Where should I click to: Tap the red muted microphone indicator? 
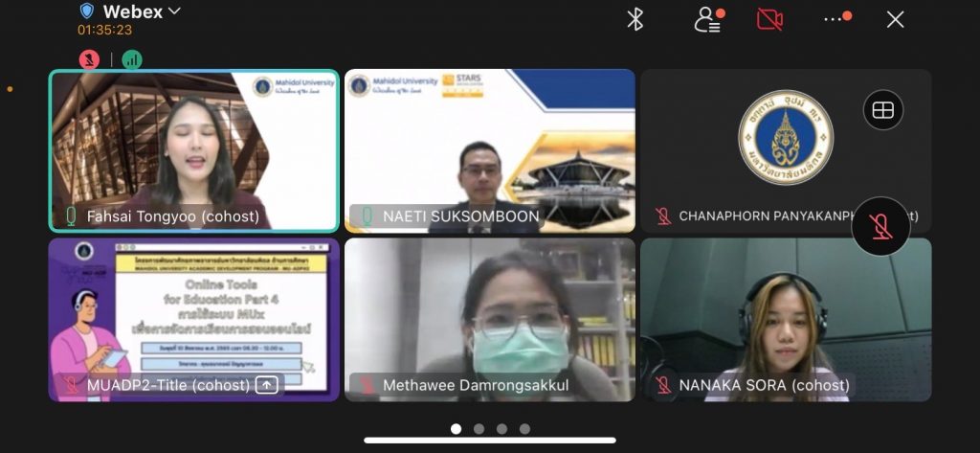coord(89,59)
